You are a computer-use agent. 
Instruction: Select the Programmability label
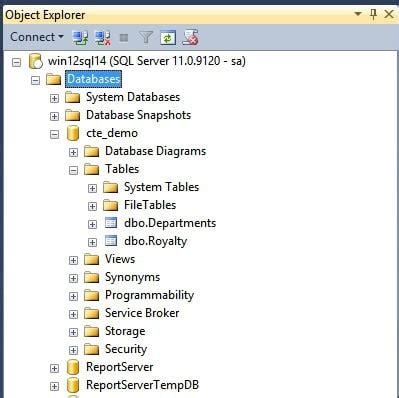click(x=150, y=295)
